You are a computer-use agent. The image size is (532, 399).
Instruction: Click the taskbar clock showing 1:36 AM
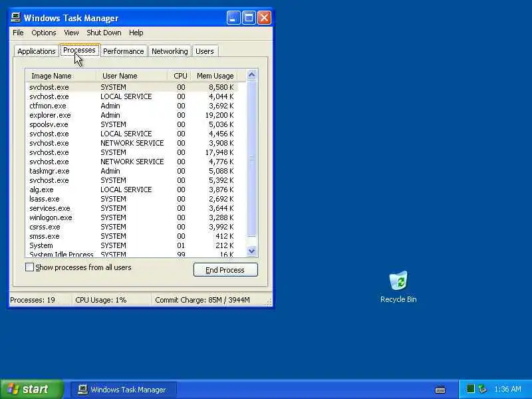507,389
